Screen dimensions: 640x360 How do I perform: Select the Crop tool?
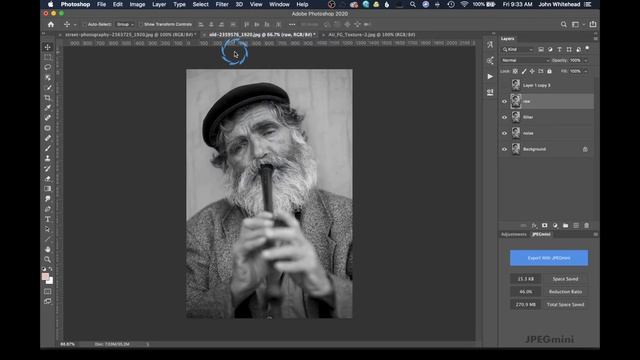pos(48,98)
